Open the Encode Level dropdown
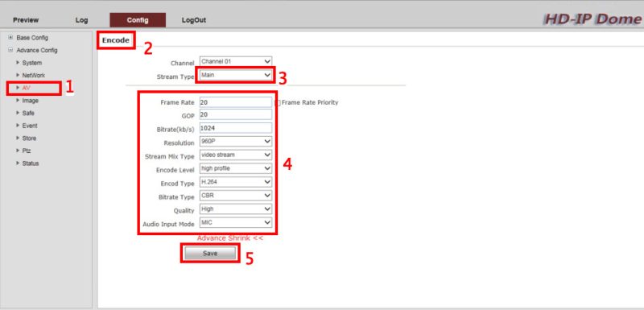The image size is (644, 310). coord(236,168)
